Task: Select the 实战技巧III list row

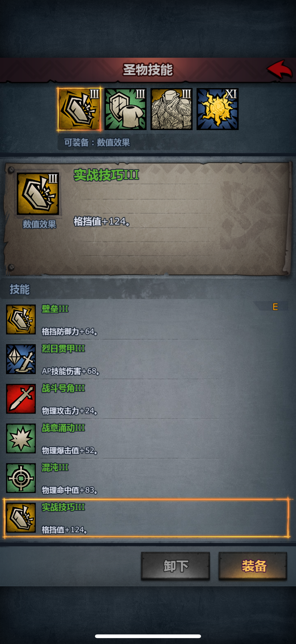Action: 147,518
